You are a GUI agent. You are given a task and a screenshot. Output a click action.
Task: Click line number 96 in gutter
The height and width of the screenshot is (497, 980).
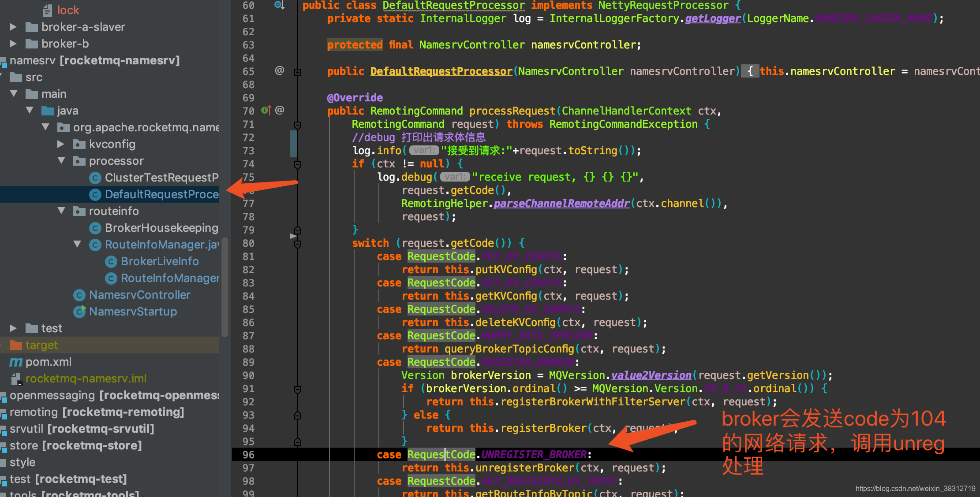pos(248,455)
